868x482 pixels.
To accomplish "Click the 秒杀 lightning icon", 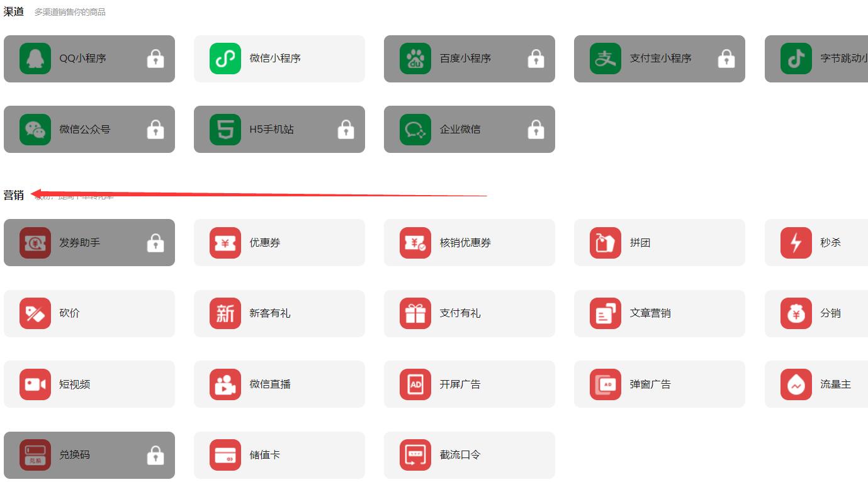I will (x=796, y=243).
